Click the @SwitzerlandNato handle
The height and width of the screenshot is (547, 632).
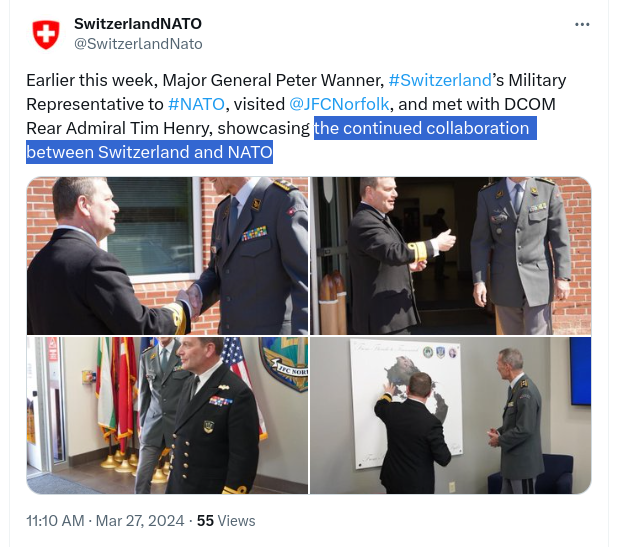(x=138, y=44)
